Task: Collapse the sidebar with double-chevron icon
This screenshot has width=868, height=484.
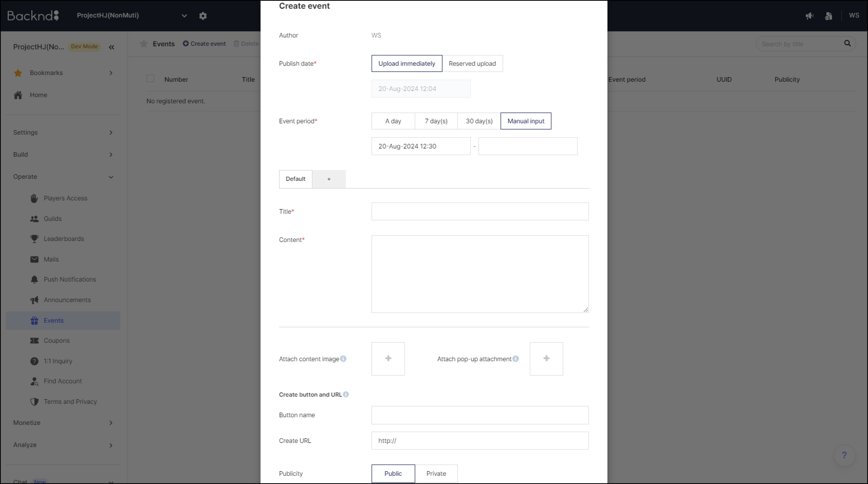Action: (x=112, y=47)
